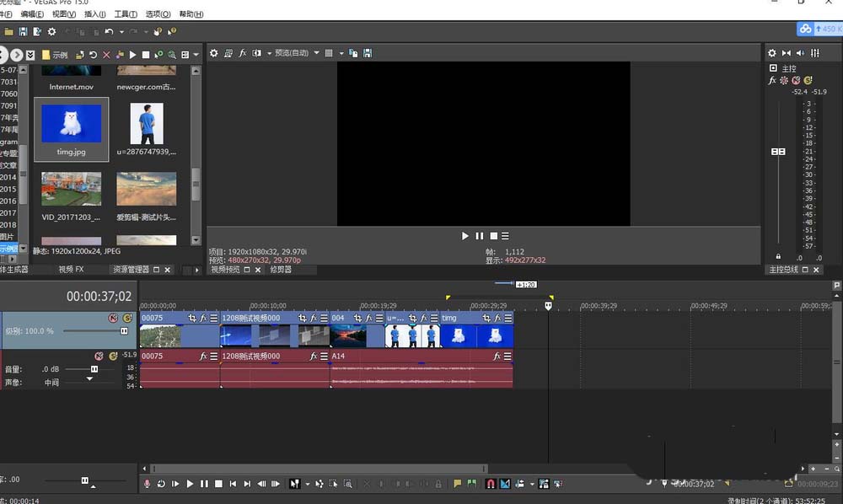Go to start of timeline
This screenshot has height=504, width=843.
pos(233,484)
